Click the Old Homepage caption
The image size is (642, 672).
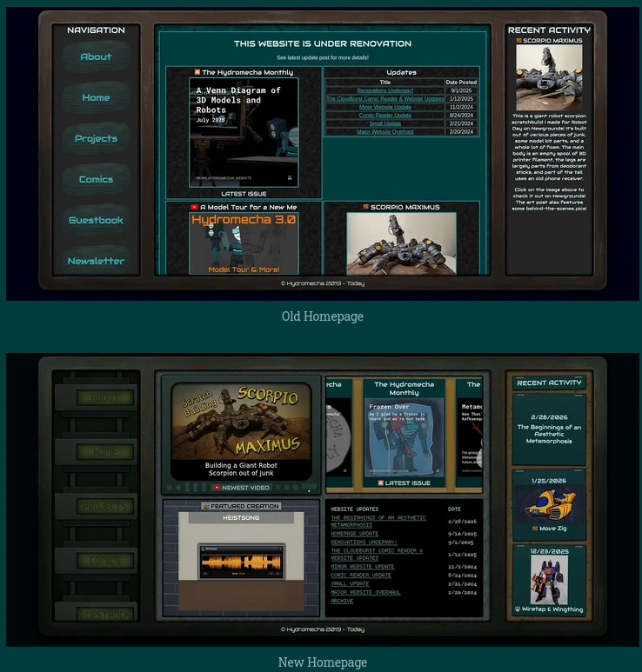(x=323, y=316)
